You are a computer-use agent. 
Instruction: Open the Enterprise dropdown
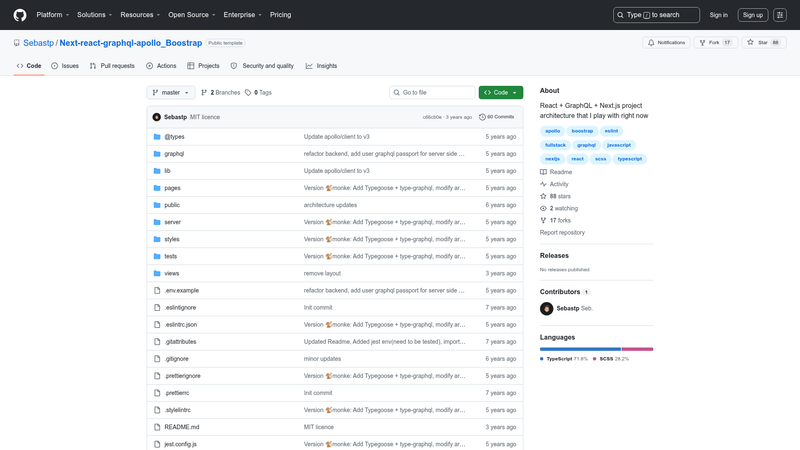click(x=242, y=15)
